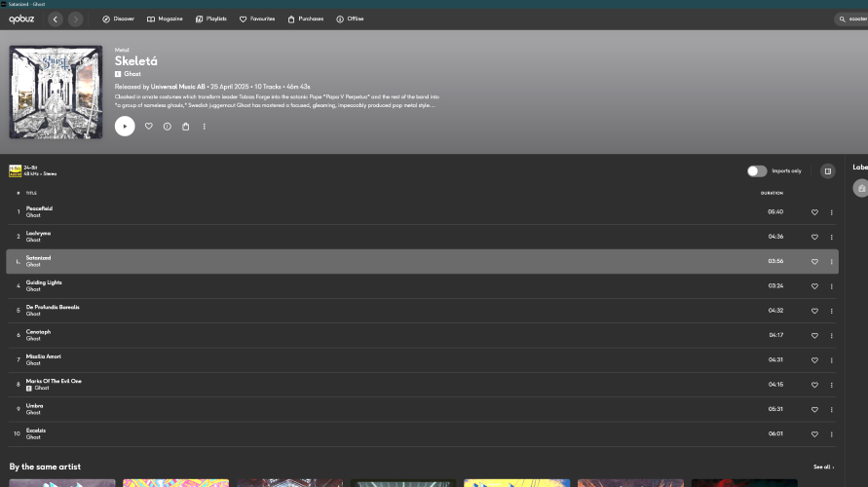Go forward with the right arrow button
The height and width of the screenshot is (487, 868).
pos(75,19)
